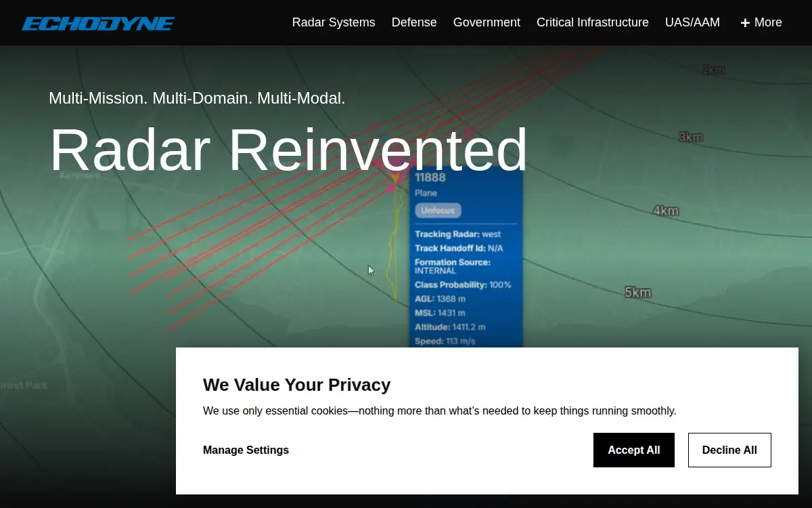Screen dimensions: 812x508
Task: Click the 5km range ring label
Action: tap(637, 293)
